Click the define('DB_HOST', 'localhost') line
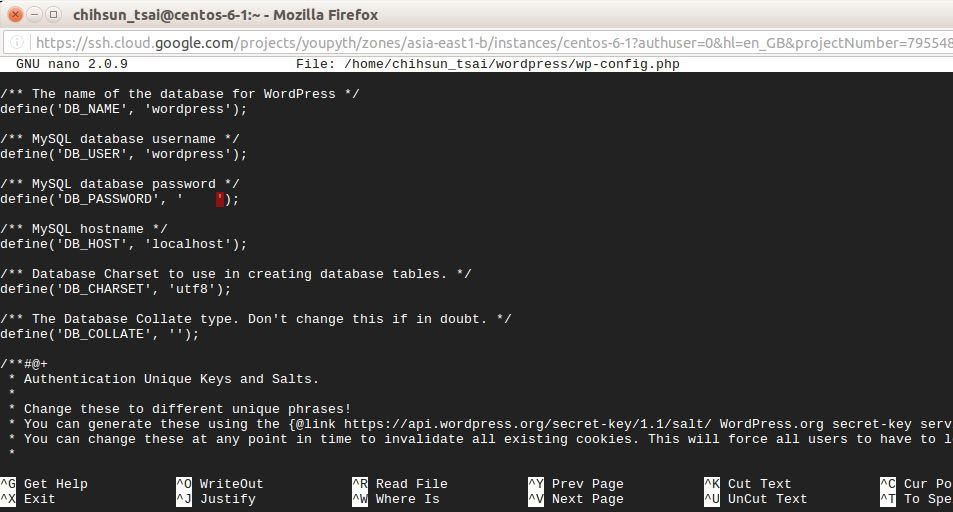Image resolution: width=953 pixels, height=512 pixels. (x=123, y=244)
